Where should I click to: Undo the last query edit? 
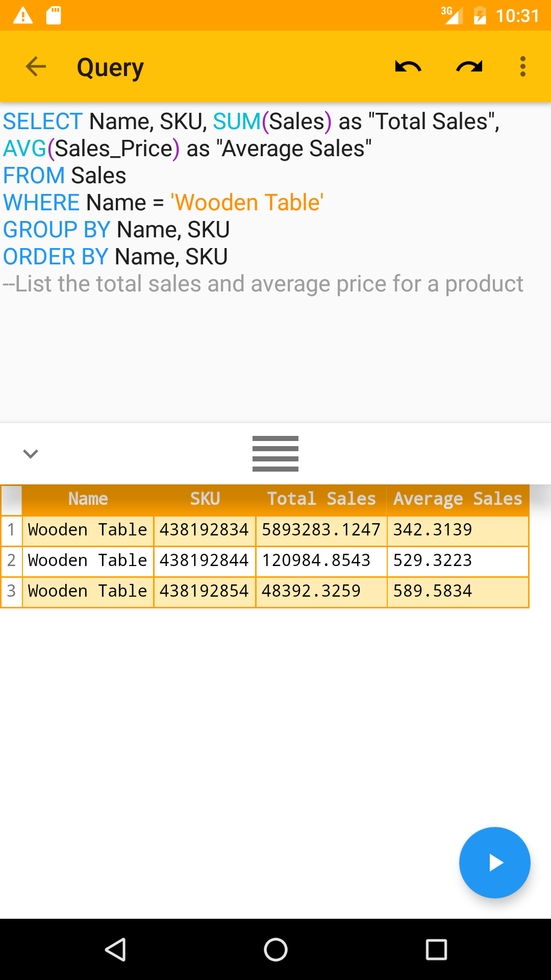[x=408, y=66]
